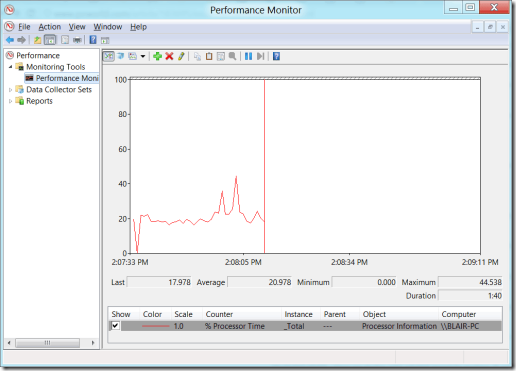Select the Performance root node

pos(38,55)
